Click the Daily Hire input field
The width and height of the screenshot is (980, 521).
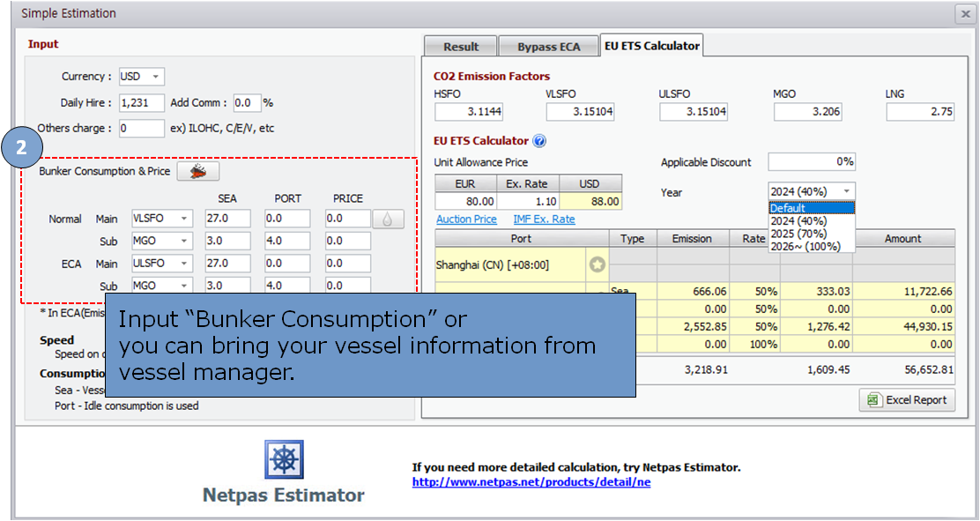tap(141, 103)
